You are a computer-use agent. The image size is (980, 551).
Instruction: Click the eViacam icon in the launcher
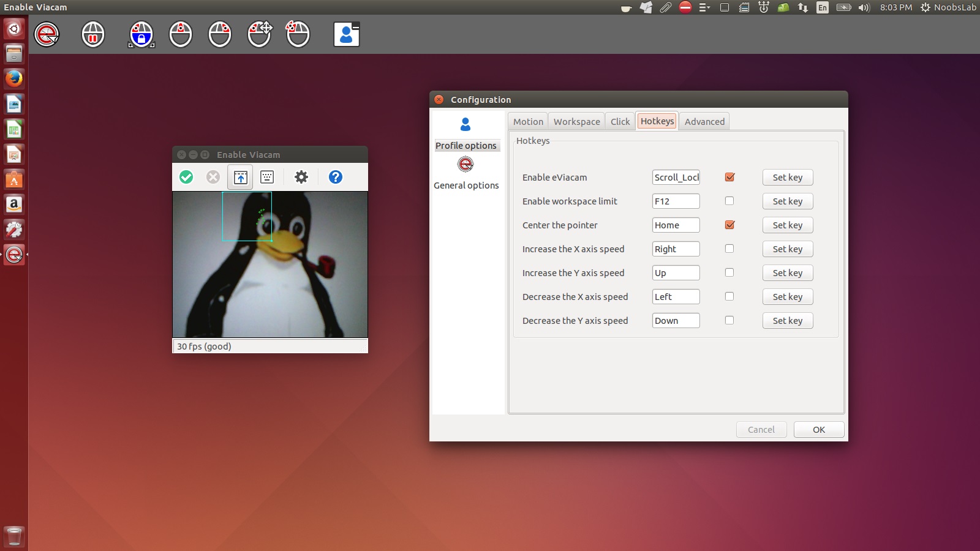click(14, 255)
